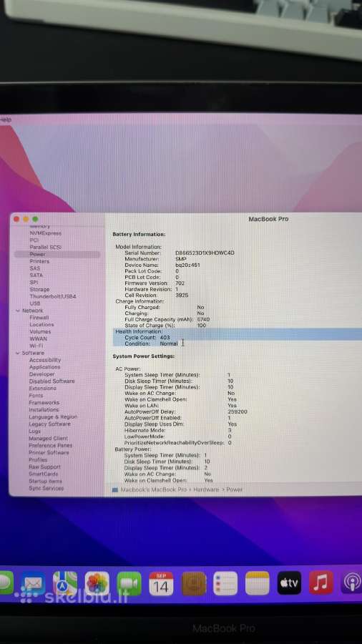Select Extensions under Software

coord(43,388)
